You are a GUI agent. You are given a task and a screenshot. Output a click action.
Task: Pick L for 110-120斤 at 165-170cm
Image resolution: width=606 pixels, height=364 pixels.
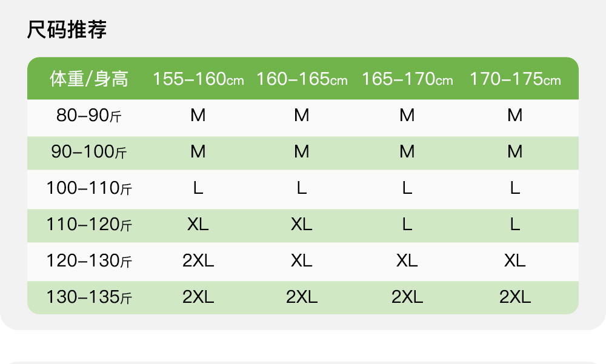click(407, 225)
